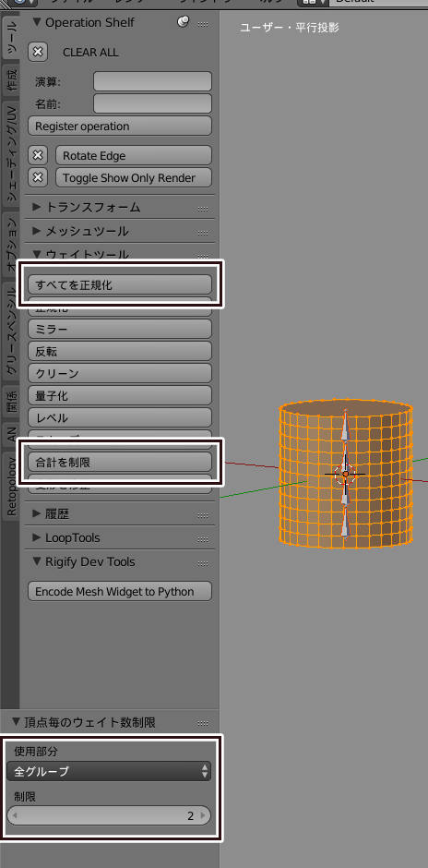Click the 合計を制限 button

tap(120, 463)
